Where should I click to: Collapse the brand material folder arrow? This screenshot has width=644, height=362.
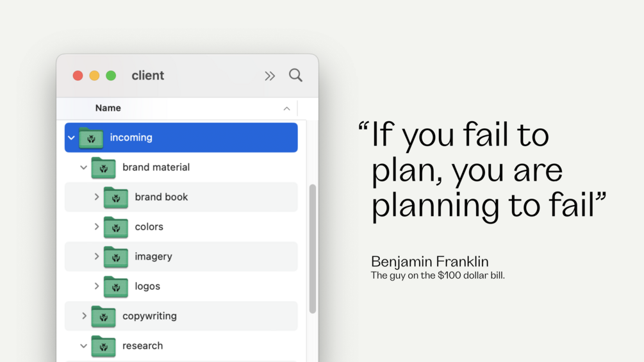(x=84, y=168)
